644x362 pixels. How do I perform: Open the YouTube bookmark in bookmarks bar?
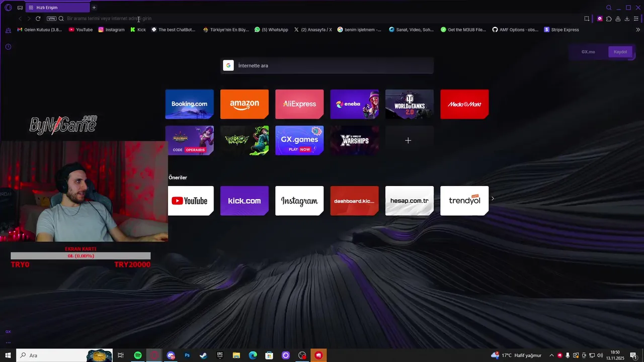(80, 30)
